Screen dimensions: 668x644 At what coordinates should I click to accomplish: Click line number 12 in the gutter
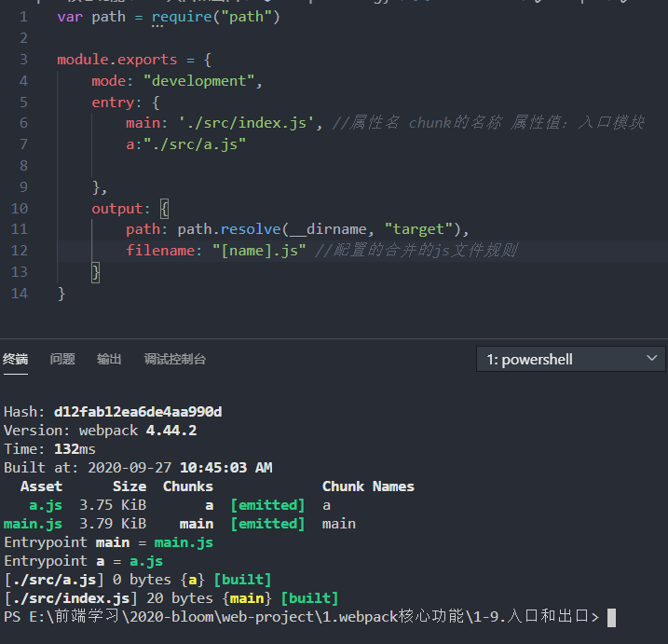pos(20,250)
